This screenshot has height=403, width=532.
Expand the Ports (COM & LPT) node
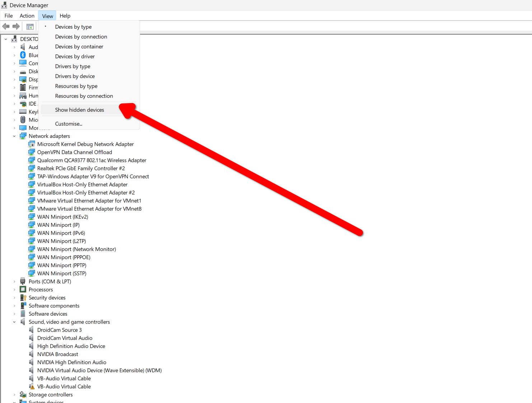tap(14, 281)
